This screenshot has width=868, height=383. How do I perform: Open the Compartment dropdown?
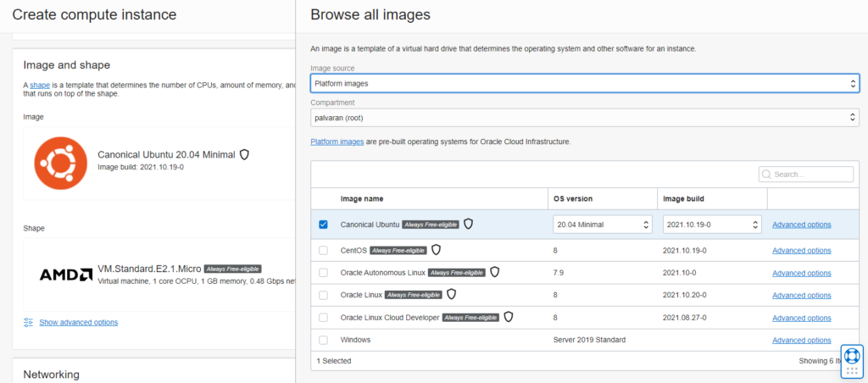click(x=585, y=117)
